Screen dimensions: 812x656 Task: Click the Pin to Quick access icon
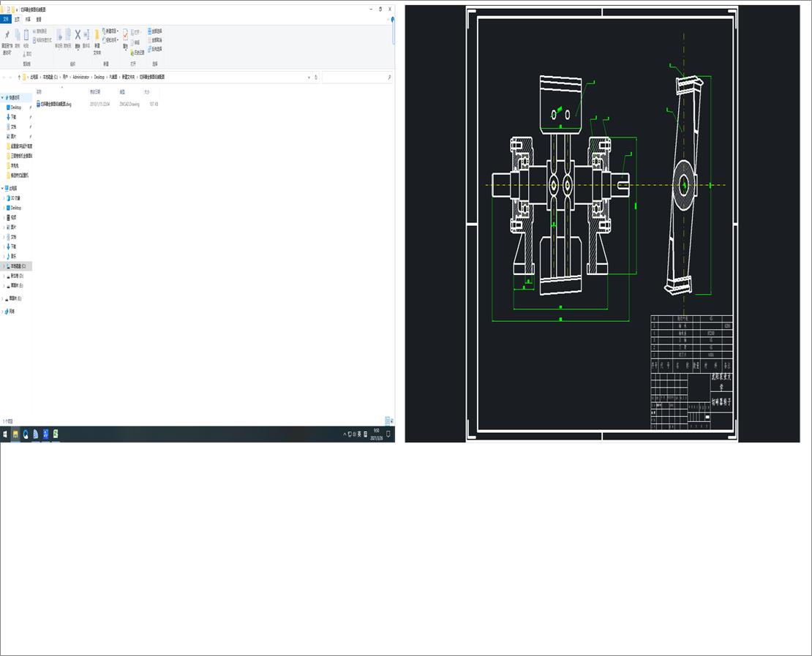click(7, 36)
